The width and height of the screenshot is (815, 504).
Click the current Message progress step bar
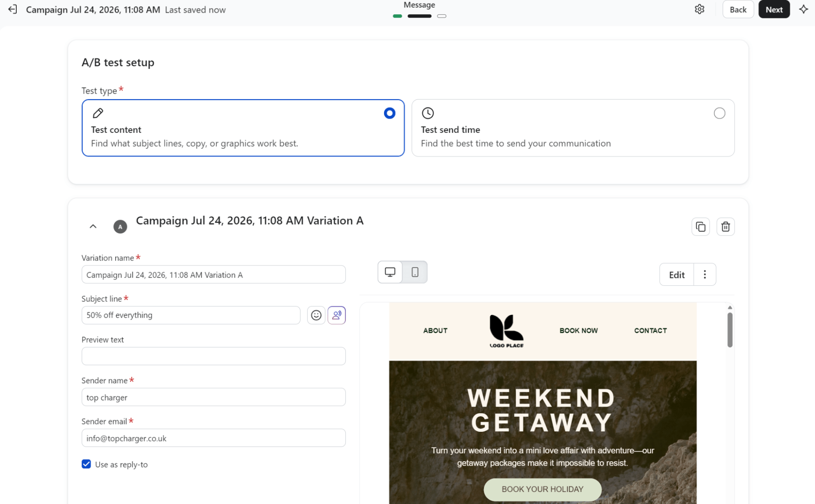419,16
